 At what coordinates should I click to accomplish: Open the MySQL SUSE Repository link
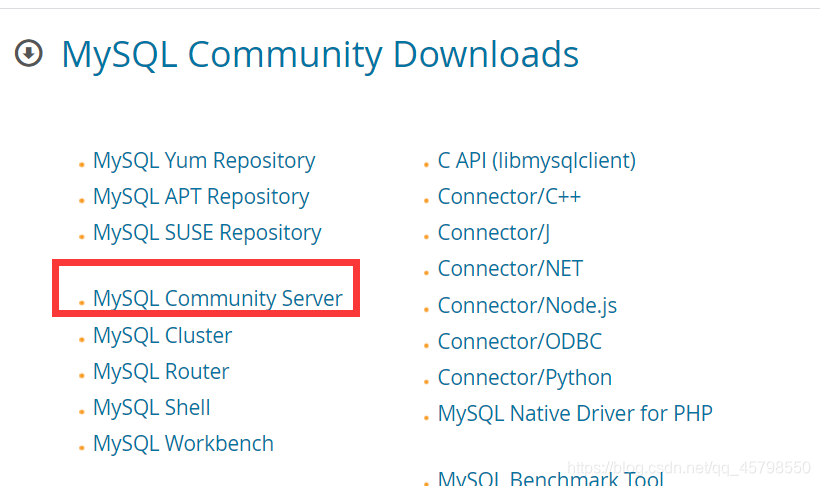pyautogui.click(x=207, y=233)
